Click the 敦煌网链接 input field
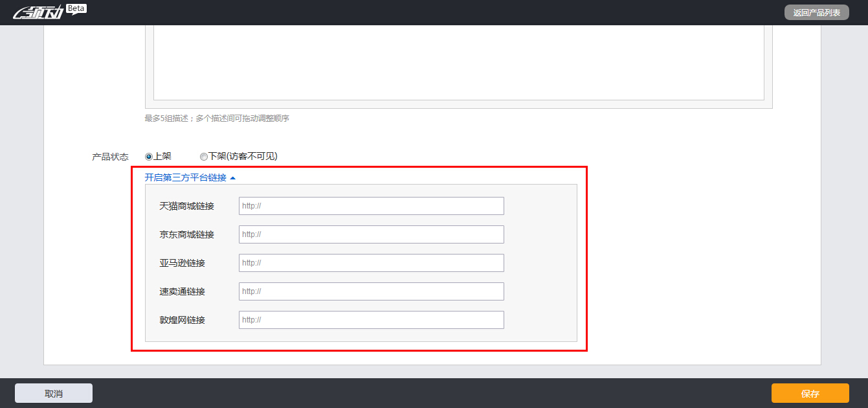 (x=371, y=320)
